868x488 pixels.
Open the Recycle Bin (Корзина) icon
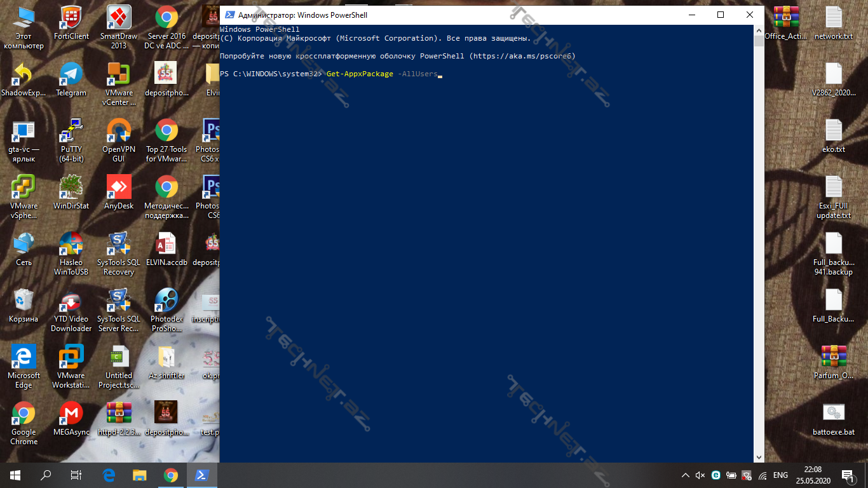pyautogui.click(x=24, y=301)
